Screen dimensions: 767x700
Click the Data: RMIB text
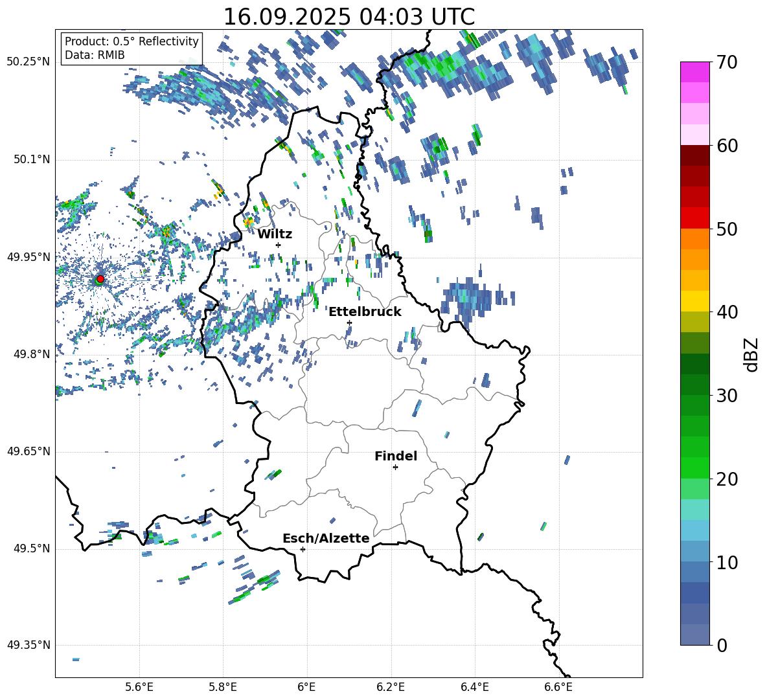click(95, 55)
